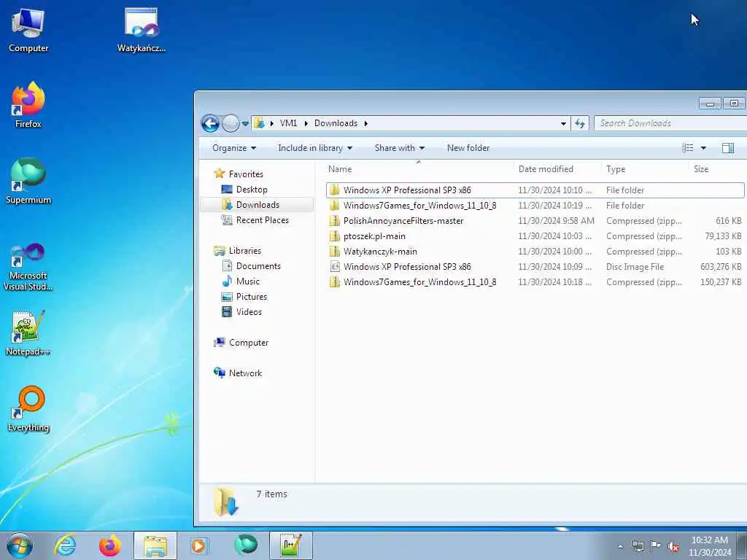Click the Change your view icon
Viewport: 747px width, 560px height.
point(687,148)
